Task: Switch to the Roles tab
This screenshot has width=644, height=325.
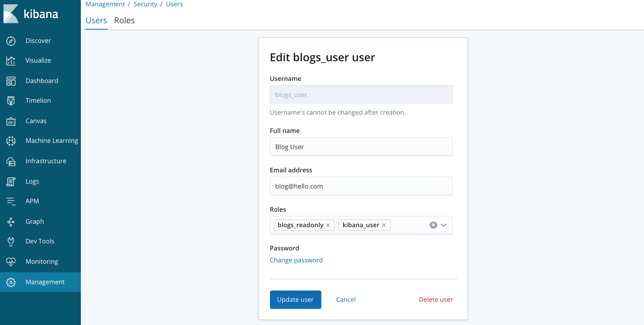Action: (x=124, y=20)
